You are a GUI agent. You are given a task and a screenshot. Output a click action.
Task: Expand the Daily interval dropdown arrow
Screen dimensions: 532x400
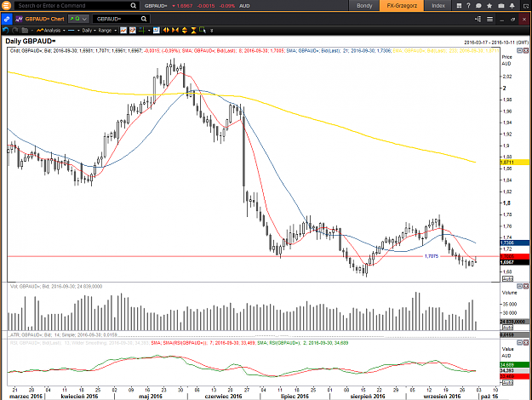click(x=94, y=31)
